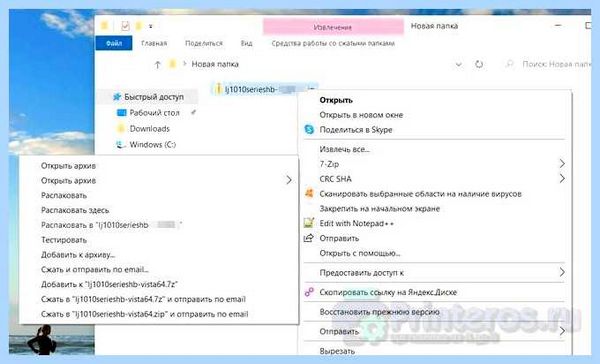600x364 pixels.
Task: Click the zip archive file icon
Action: 218,89
